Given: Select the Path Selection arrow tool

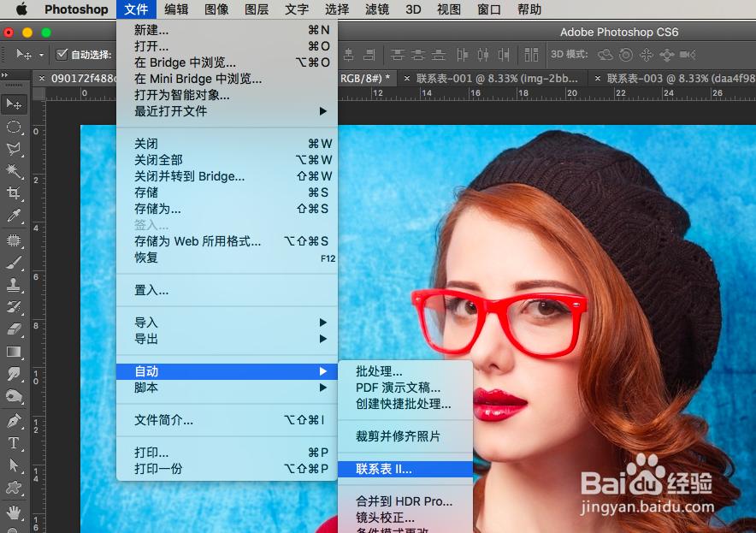Looking at the screenshot, I should click(14, 465).
